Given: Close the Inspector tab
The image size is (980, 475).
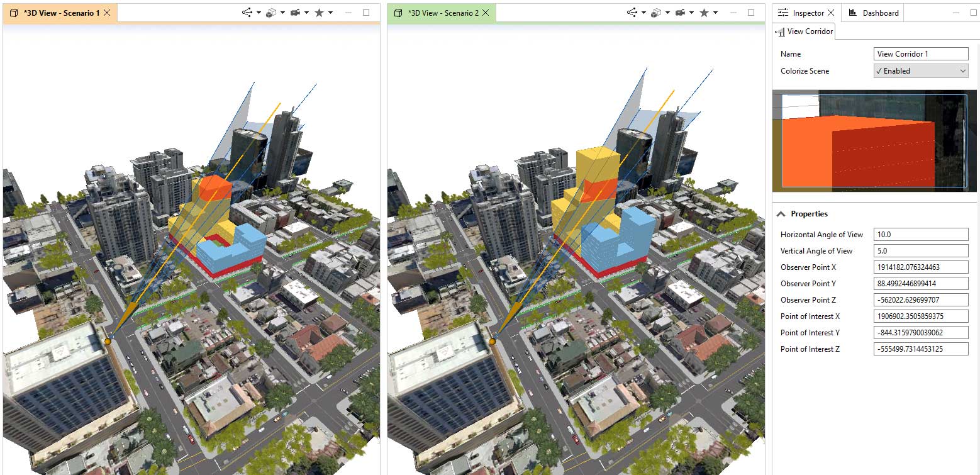Looking at the screenshot, I should click(x=831, y=13).
